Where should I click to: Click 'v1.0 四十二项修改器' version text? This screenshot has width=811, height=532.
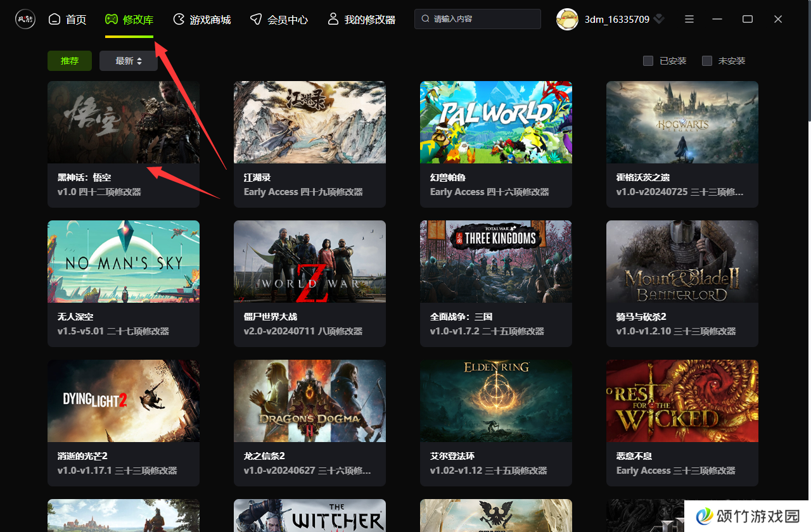click(x=99, y=192)
